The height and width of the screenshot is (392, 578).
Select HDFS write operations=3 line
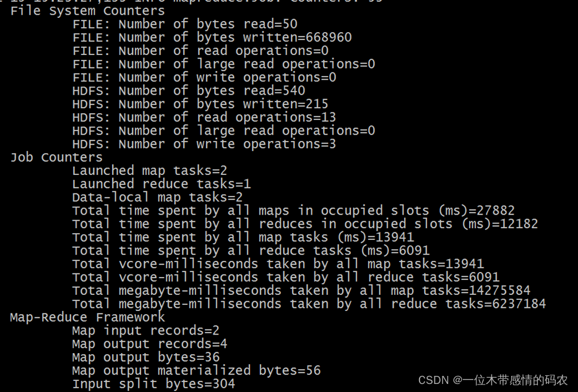[204, 143]
